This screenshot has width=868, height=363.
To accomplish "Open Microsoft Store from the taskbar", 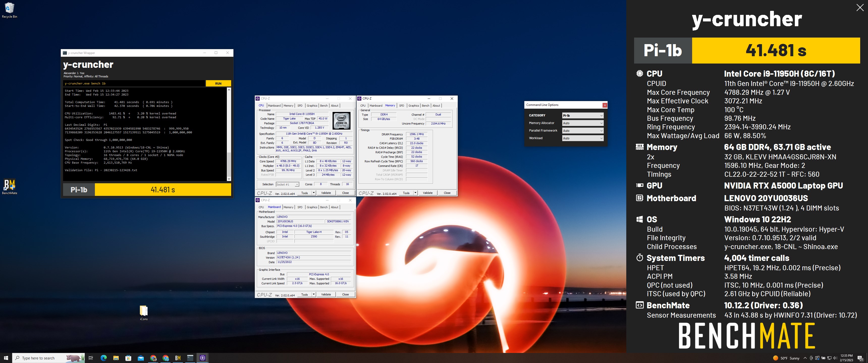I will (128, 358).
